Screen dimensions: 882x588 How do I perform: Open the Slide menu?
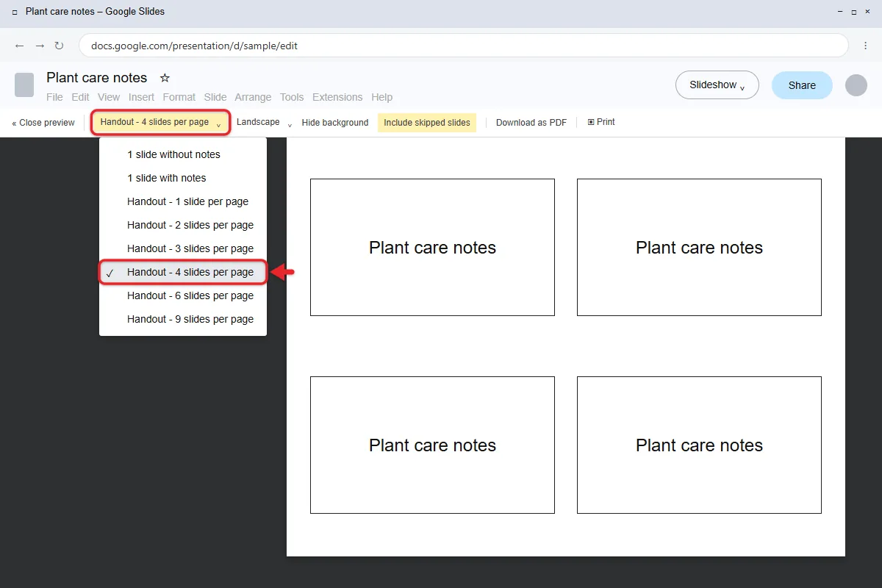[215, 97]
